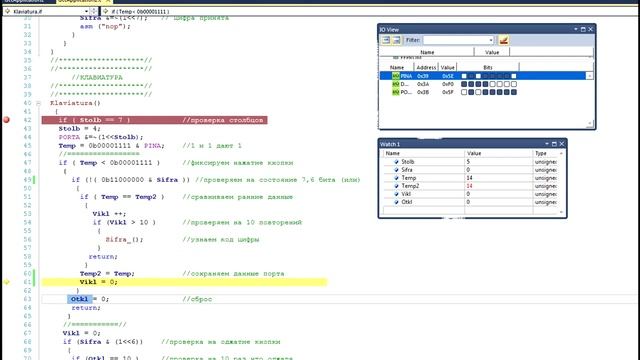Click the code 'Stolb = 4;' on line 43
This screenshot has height=360, width=640.
pos(79,129)
